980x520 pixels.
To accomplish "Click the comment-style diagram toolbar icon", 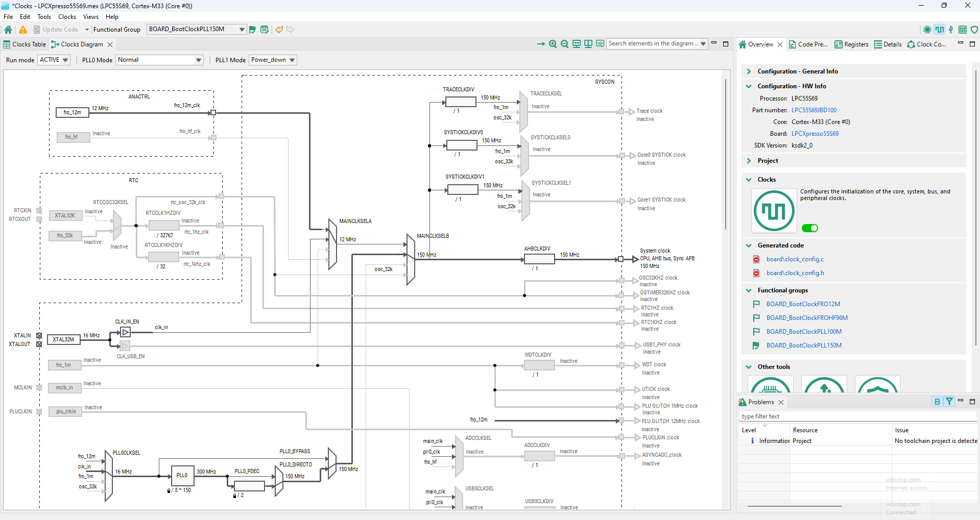I will point(600,44).
